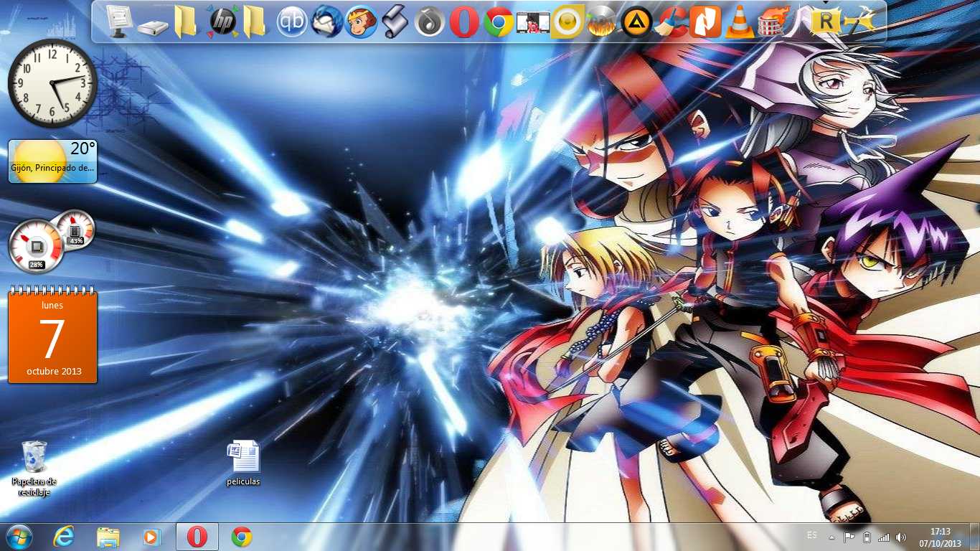Open Windows Explorer from the taskbar
The image size is (980, 551).
click(x=108, y=537)
